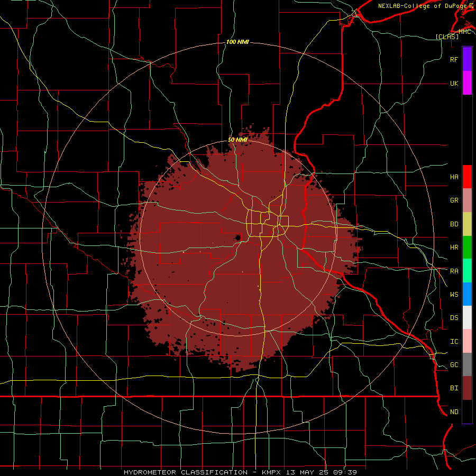
Task: Click the HR green legend color swatch
Action: pos(467,248)
